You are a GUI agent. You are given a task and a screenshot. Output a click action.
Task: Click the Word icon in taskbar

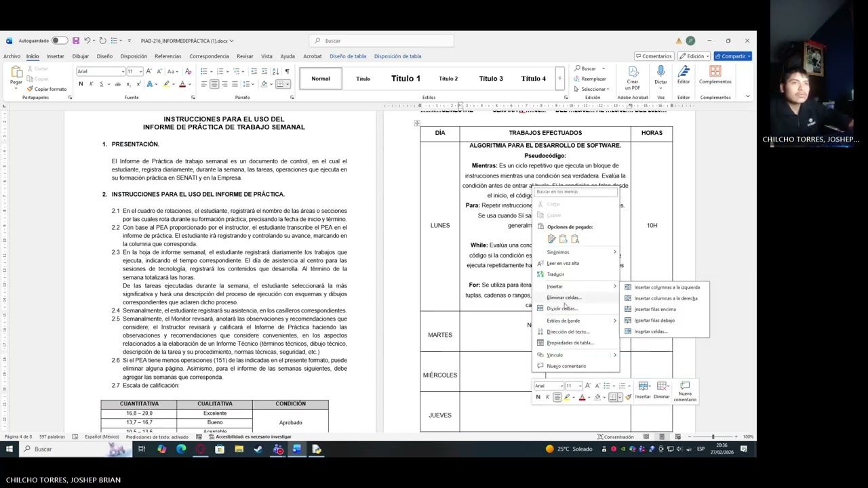296,449
